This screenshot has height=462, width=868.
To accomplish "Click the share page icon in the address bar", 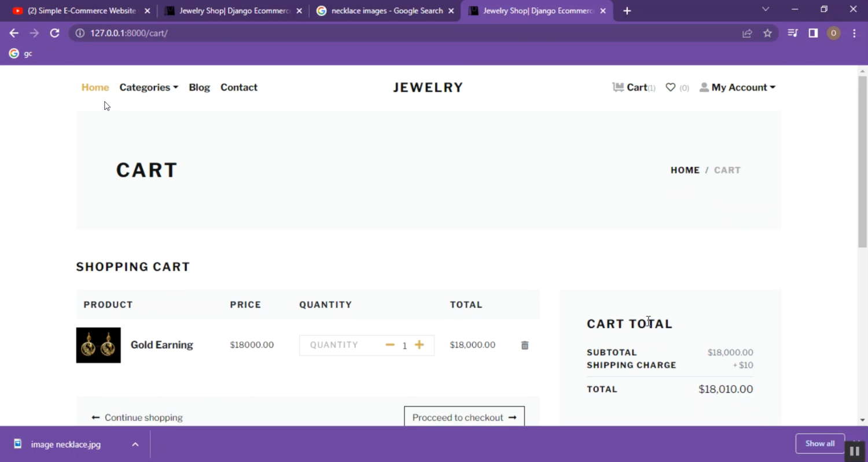I will tap(747, 33).
